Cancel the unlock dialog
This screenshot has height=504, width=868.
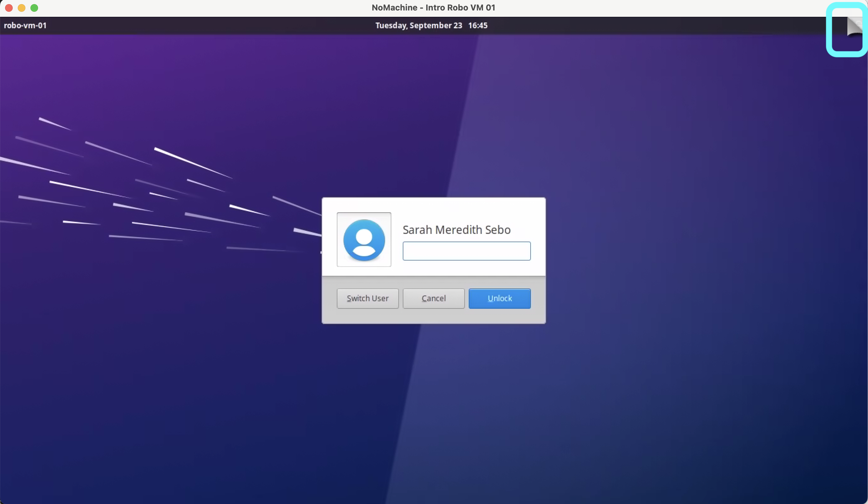pyautogui.click(x=433, y=299)
